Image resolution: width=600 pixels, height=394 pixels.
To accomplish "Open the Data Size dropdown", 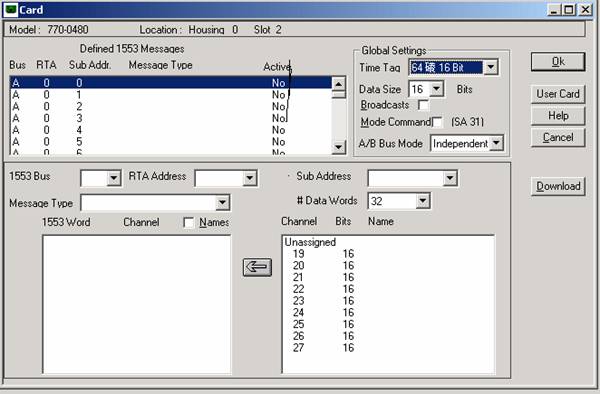I will (x=436, y=89).
